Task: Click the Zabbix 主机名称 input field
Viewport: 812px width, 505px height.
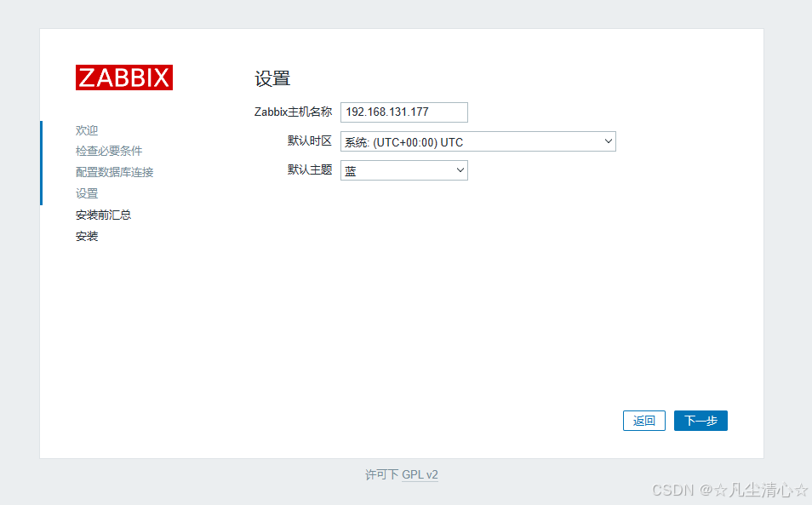Action: pos(403,112)
